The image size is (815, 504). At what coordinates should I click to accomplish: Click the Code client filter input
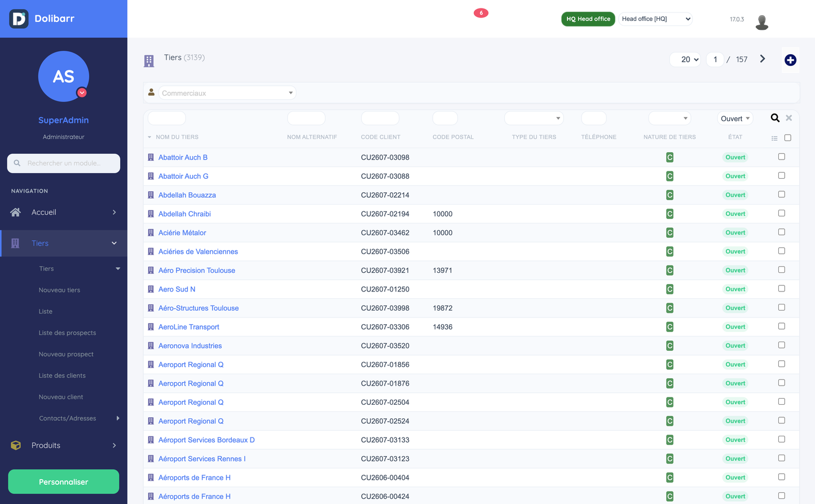(380, 118)
